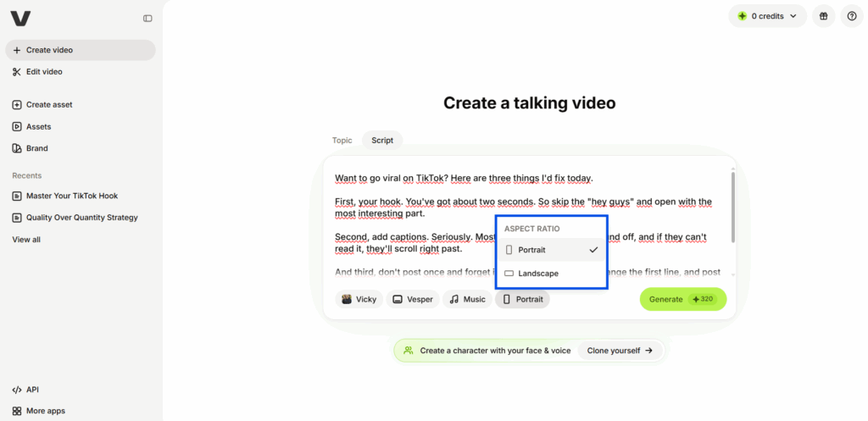Click the gift icon in the header
This screenshot has width=868, height=421.
[x=824, y=16]
